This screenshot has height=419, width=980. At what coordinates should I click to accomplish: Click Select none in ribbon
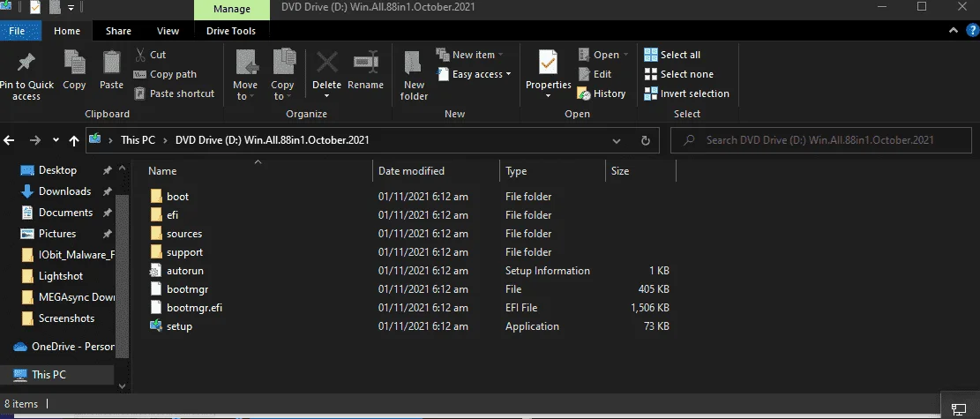(x=678, y=74)
